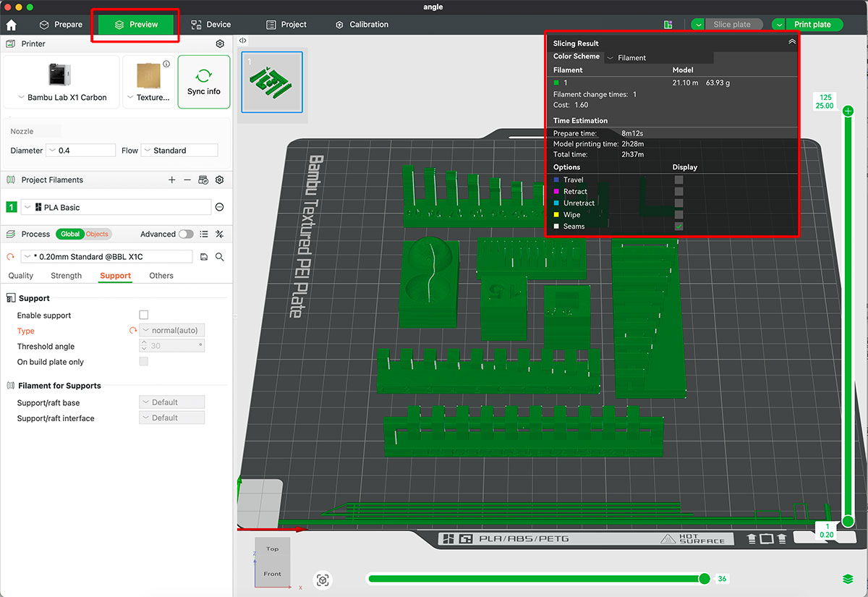Open the Others settings tab

point(161,276)
